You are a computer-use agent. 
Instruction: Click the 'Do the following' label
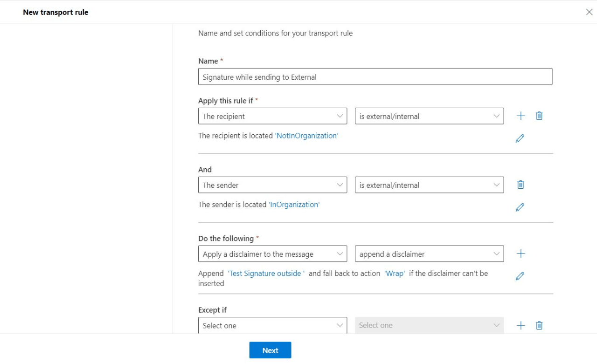[x=229, y=239]
